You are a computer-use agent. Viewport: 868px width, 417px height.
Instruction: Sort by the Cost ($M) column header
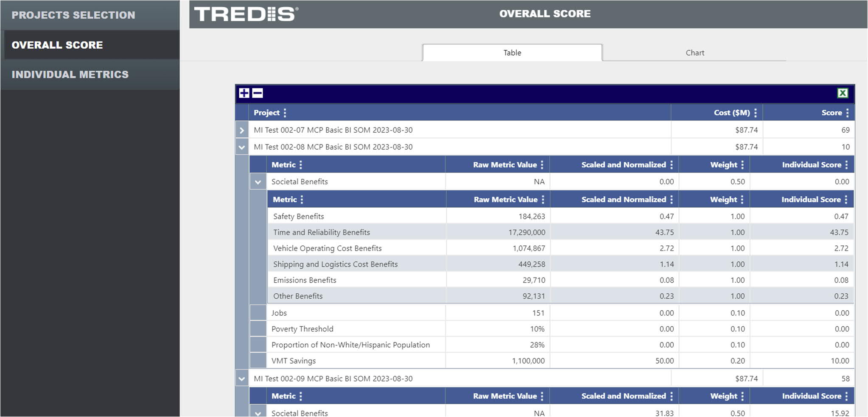point(732,113)
